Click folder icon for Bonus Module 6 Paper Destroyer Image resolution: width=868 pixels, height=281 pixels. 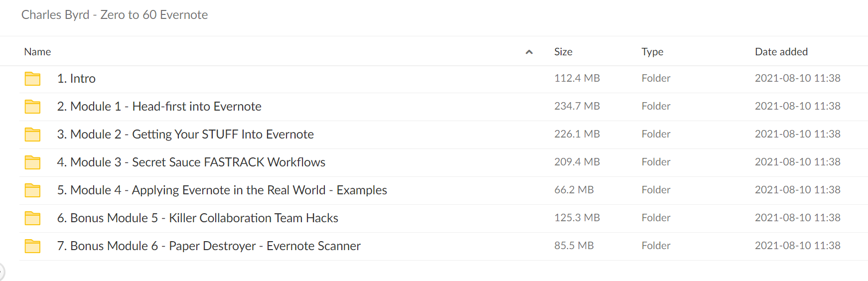[x=32, y=246]
